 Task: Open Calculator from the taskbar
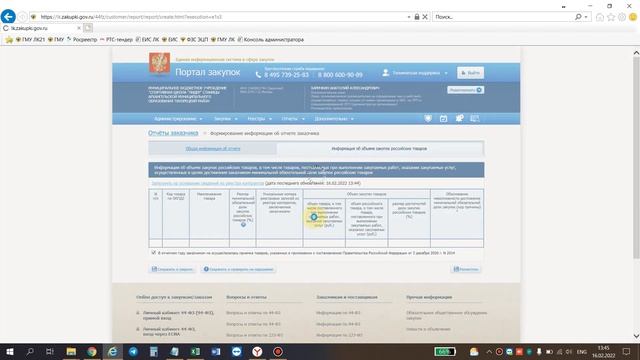coord(153,351)
